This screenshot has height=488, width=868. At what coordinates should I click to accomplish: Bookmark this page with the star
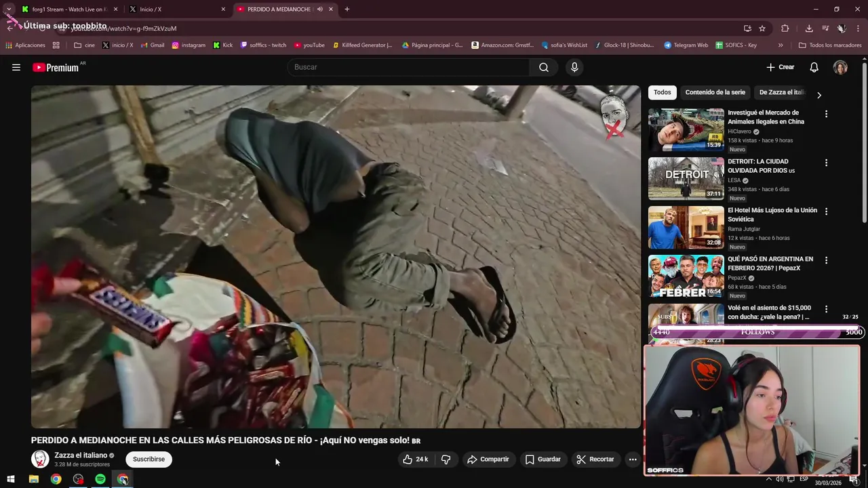coord(762,28)
